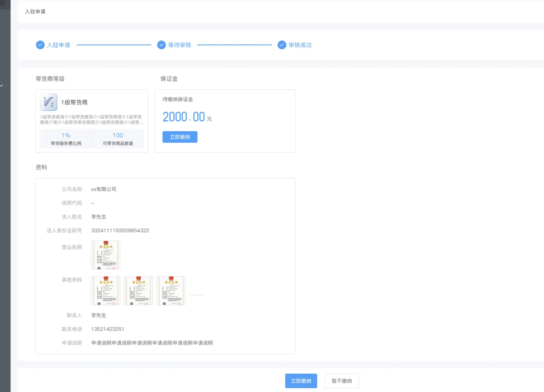Collapse the left sidebar chevron

(2, 86)
